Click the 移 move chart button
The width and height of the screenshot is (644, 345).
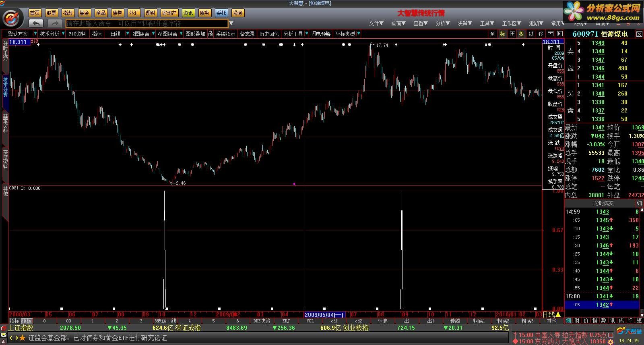541,34
